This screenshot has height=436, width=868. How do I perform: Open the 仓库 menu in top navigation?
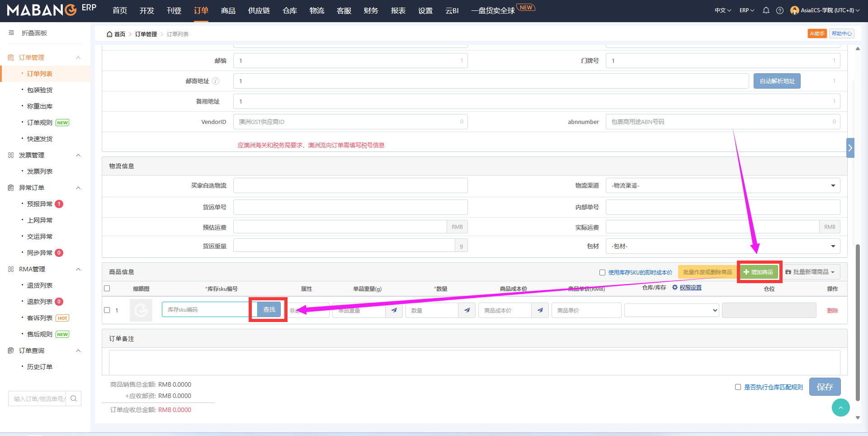tap(289, 10)
